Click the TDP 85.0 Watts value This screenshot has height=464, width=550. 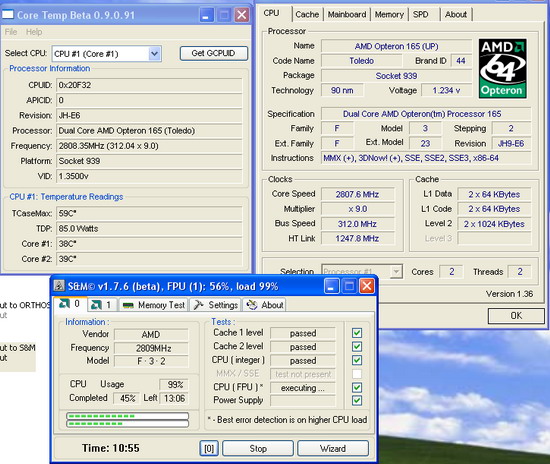(149, 229)
